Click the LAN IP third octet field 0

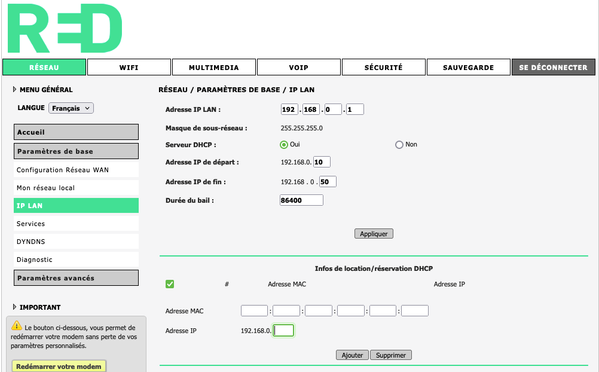pos(333,110)
